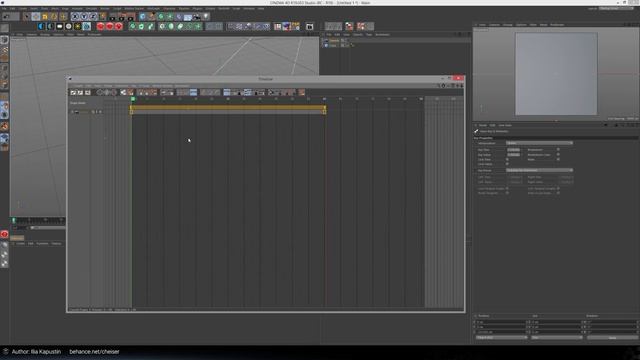Viewport: 640px width, 360px height.
Task: Open the Object (Rel) coordinates dropdown
Action: pyautogui.click(x=501, y=338)
